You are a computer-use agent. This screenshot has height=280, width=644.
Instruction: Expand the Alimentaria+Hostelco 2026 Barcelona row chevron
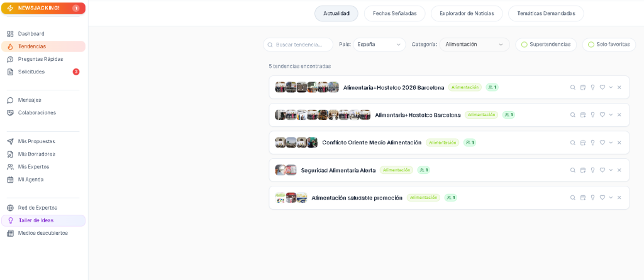611,87
